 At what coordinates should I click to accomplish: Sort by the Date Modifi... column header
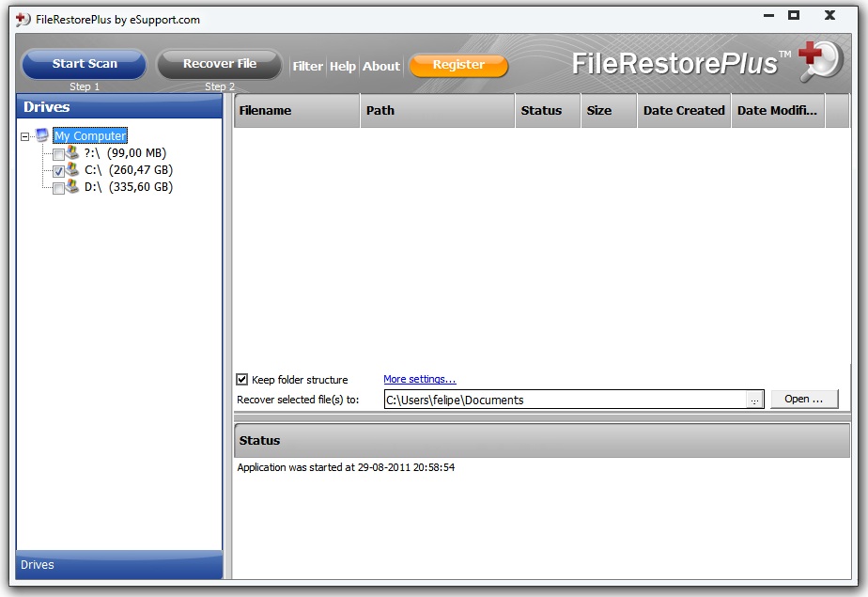pyautogui.click(x=778, y=111)
